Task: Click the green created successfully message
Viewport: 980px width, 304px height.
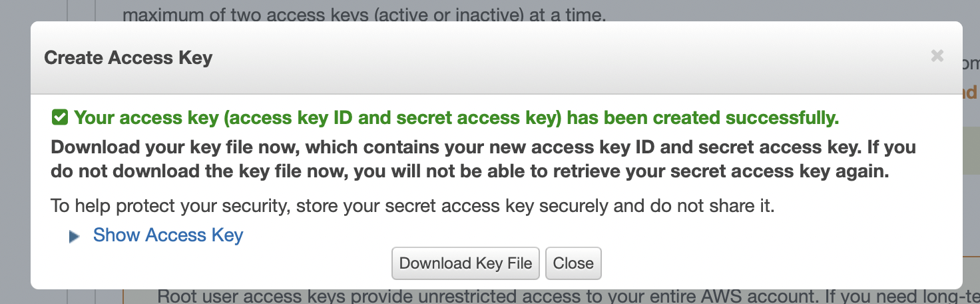Action: click(456, 119)
